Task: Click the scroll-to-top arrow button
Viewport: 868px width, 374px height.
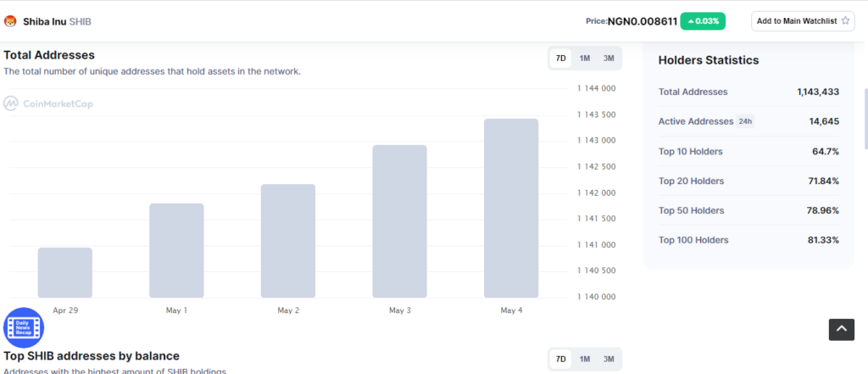Action: coord(842,330)
